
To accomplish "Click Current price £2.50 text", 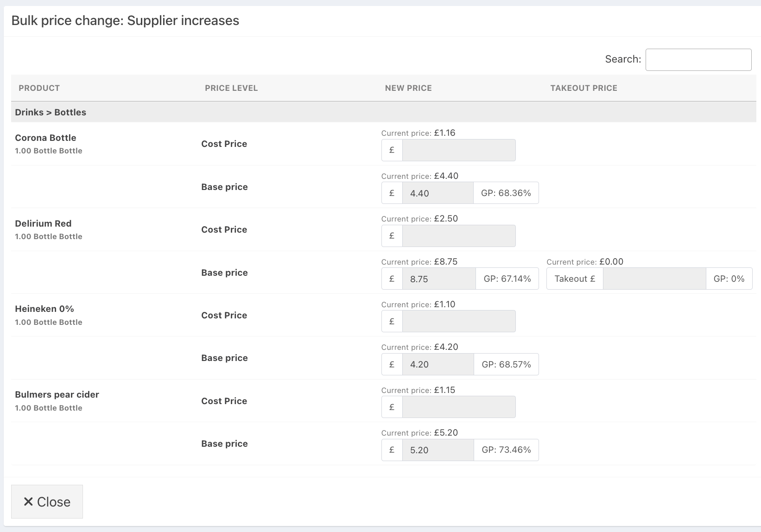I will pyautogui.click(x=419, y=219).
